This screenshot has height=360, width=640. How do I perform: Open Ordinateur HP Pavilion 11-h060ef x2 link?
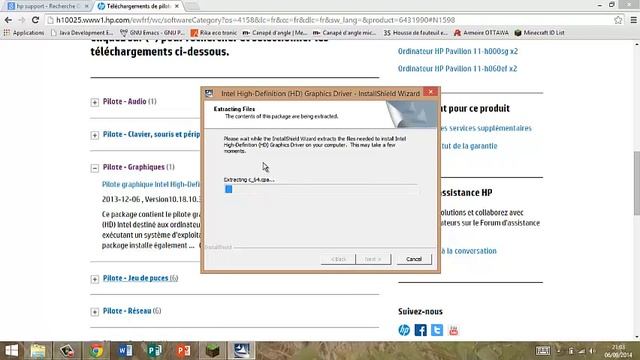(457, 68)
